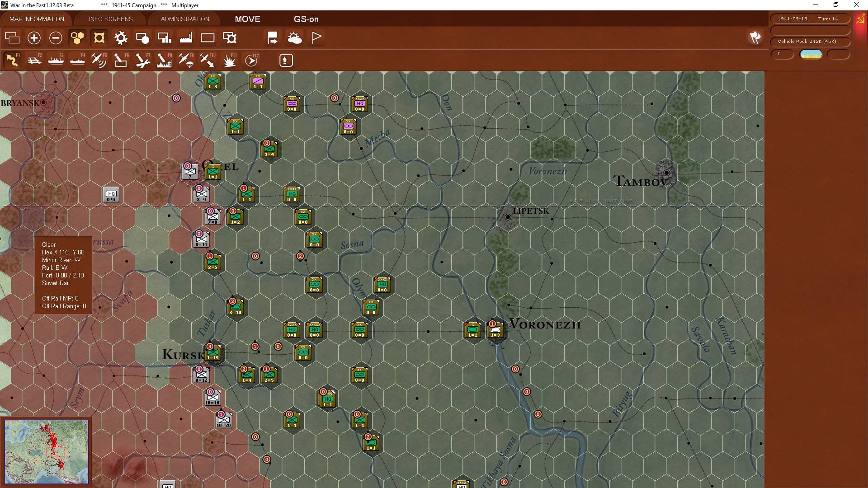Click the field showing value 0
Viewport: 868px width, 488px height.
point(782,54)
